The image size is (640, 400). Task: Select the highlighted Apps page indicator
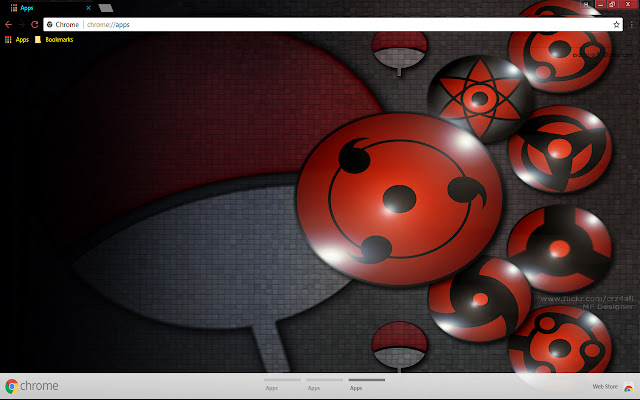367,384
